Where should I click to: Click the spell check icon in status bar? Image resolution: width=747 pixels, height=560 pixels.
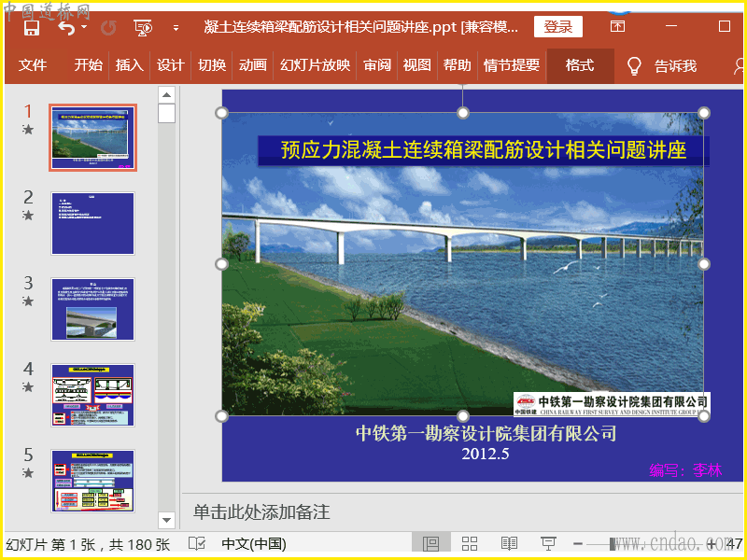click(197, 543)
